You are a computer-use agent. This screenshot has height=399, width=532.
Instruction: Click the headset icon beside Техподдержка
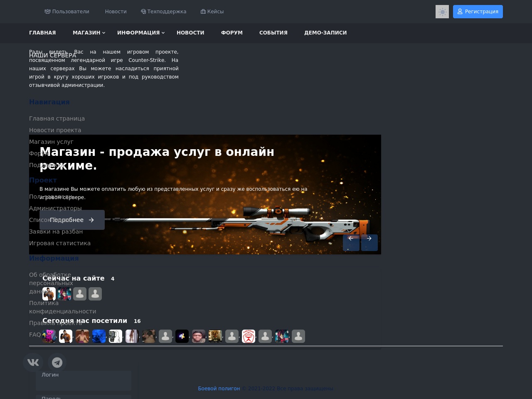pyautogui.click(x=143, y=12)
